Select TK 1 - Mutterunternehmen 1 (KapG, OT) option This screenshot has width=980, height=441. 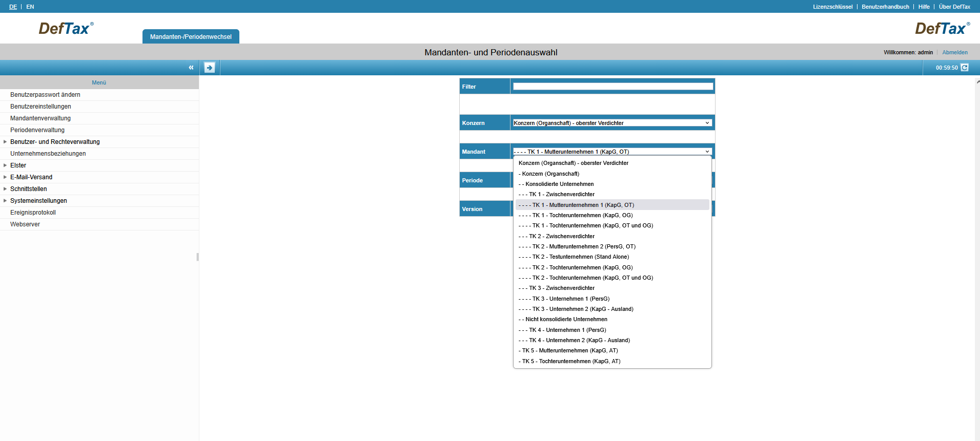612,205
